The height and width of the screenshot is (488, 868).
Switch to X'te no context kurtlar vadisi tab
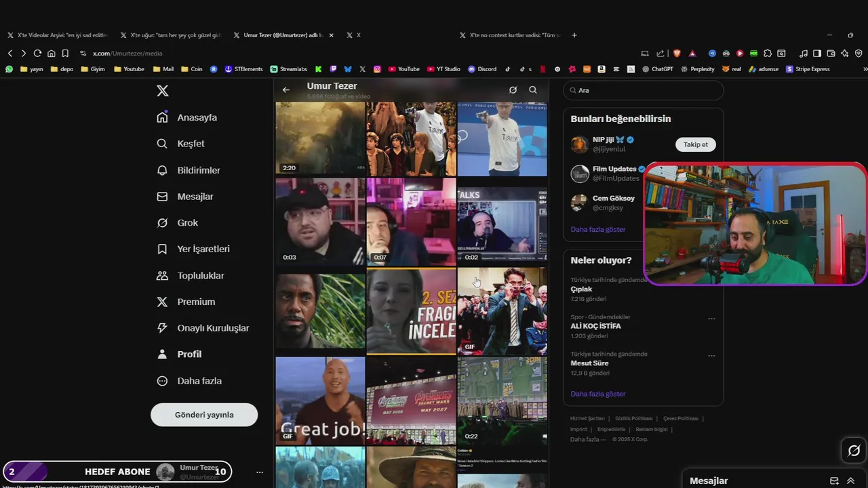click(x=510, y=35)
